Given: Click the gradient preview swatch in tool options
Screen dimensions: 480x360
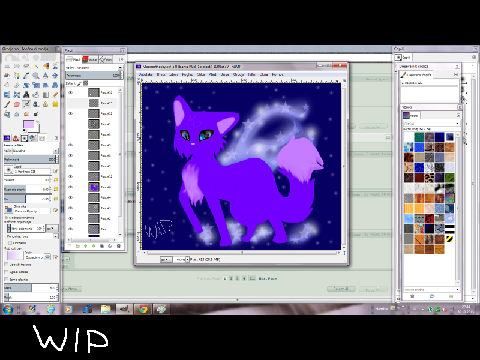Looking at the screenshot, I should click(x=15, y=256).
